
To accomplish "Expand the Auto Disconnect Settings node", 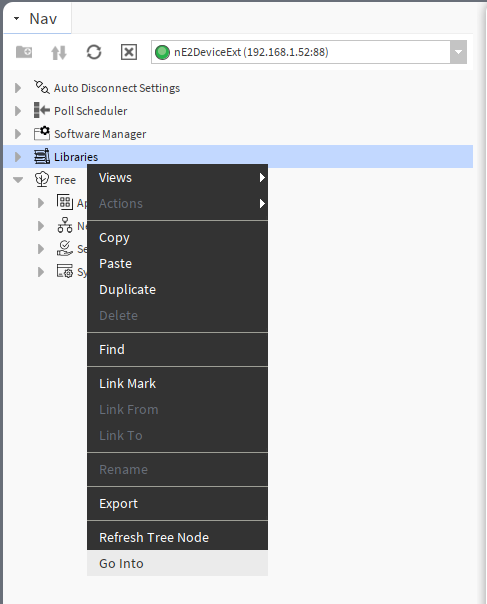I will [18, 88].
